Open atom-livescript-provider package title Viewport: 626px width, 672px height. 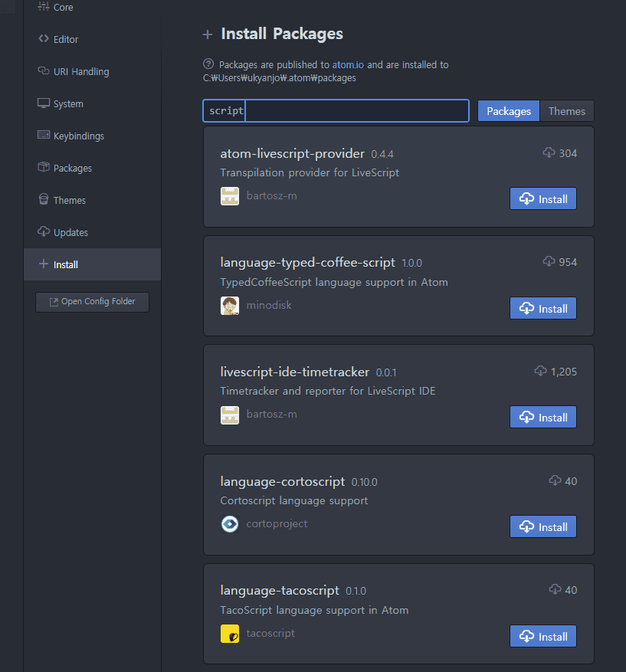pos(292,153)
